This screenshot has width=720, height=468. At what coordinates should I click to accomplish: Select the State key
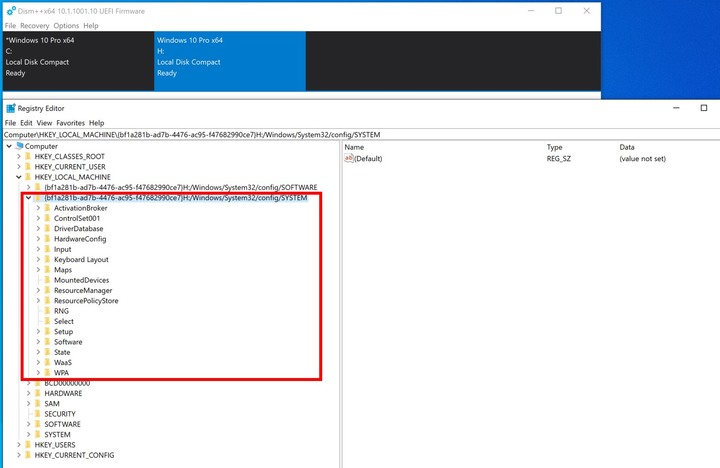62,352
